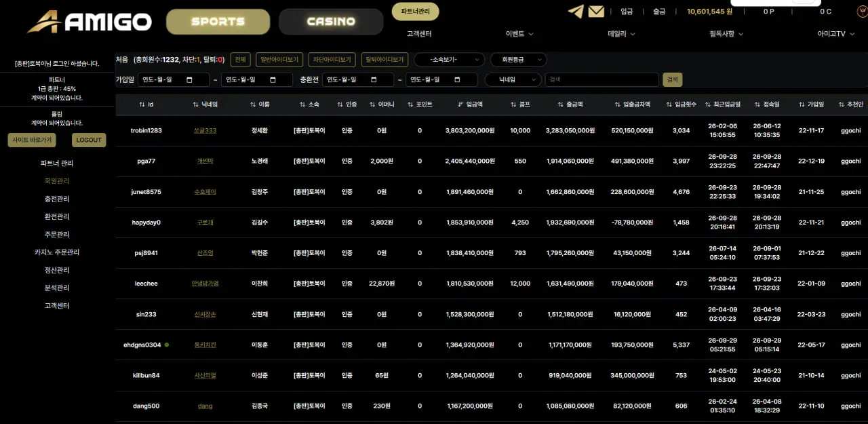Viewport: 868px width, 424px height.
Task: Open 충전관리 in the sidebar
Action: 57,199
